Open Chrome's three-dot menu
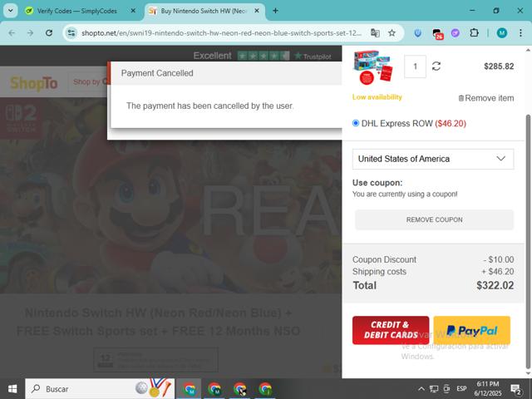532x399 pixels. (520, 33)
